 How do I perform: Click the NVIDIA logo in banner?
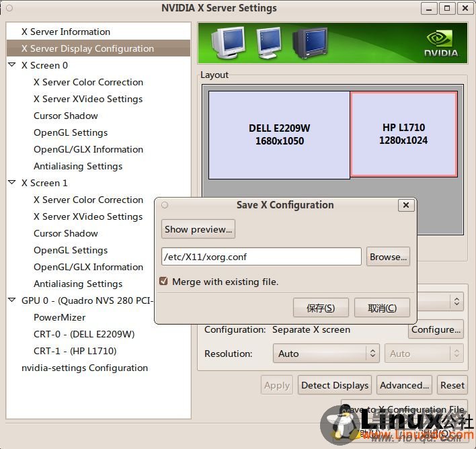click(441, 43)
